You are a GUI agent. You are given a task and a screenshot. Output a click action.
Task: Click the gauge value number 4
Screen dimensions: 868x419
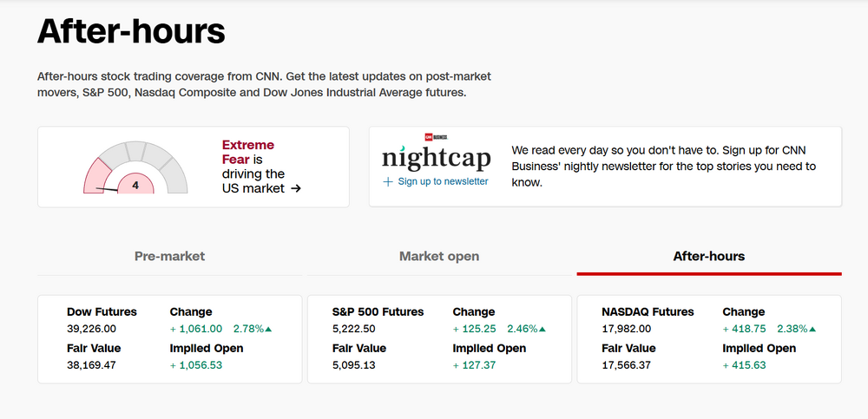(135, 185)
